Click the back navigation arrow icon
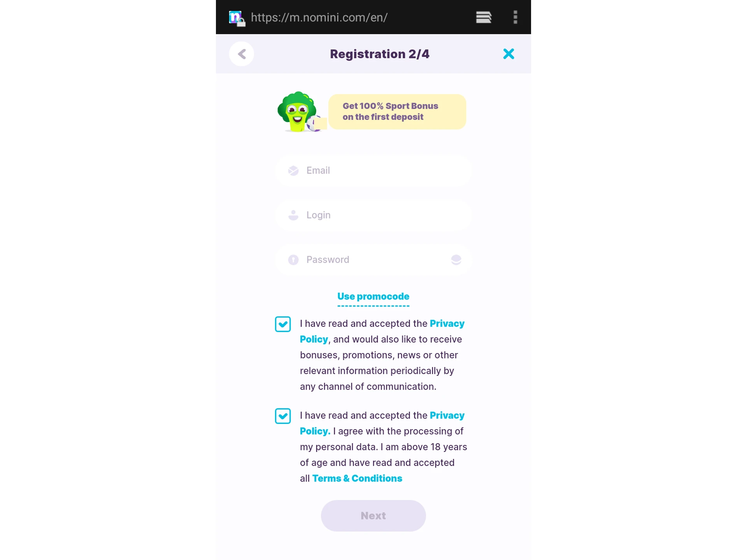Image resolution: width=747 pixels, height=560 pixels. 240,54
